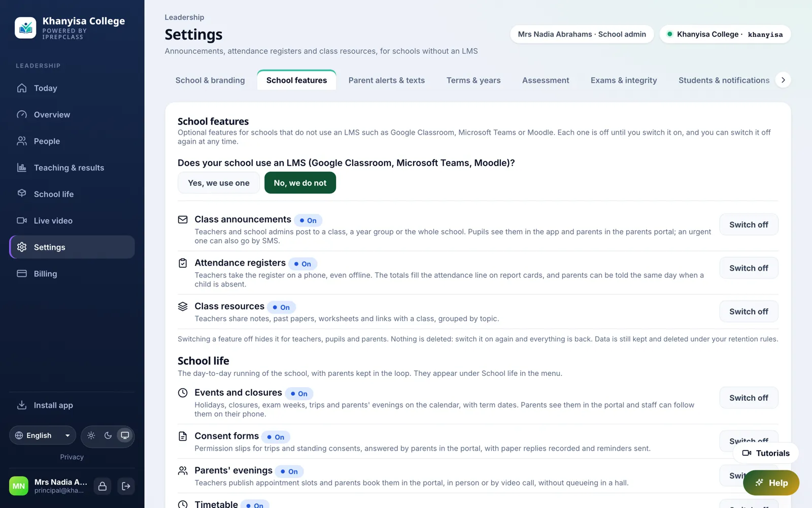Viewport: 812px width, 508px height.
Task: Open Parent alerts & texts tab
Action: point(387,80)
